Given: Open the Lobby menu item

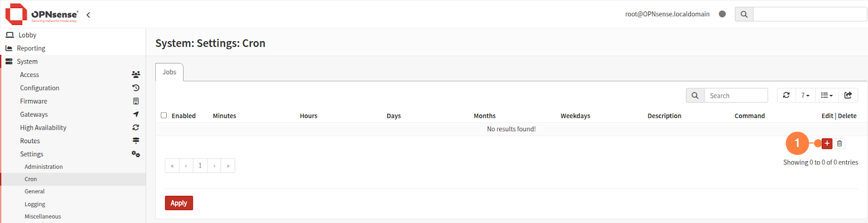Looking at the screenshot, I should [27, 35].
